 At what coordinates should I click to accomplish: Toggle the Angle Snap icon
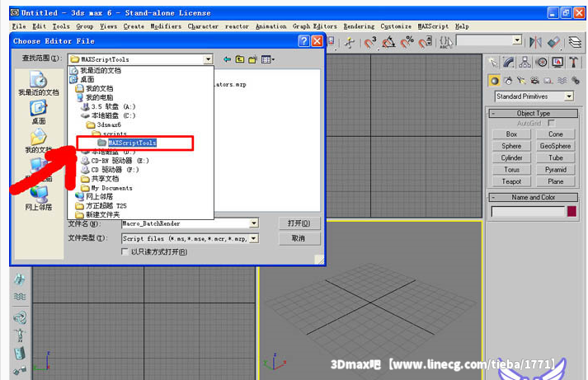click(388, 42)
